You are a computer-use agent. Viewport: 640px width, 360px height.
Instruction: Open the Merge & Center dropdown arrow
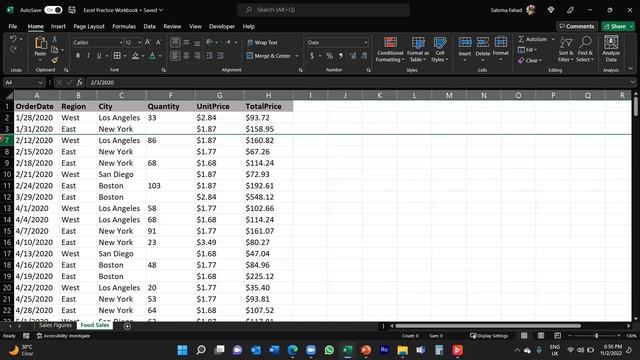297,56
